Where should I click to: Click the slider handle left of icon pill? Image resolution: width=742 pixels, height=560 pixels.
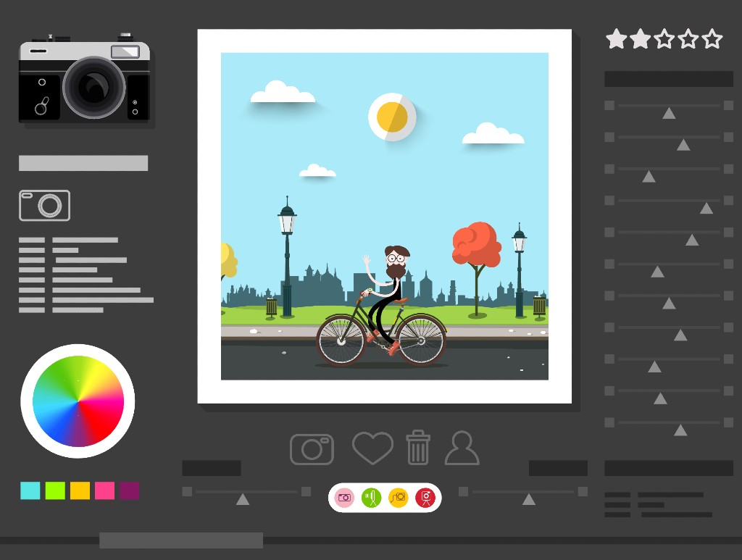pos(243,498)
